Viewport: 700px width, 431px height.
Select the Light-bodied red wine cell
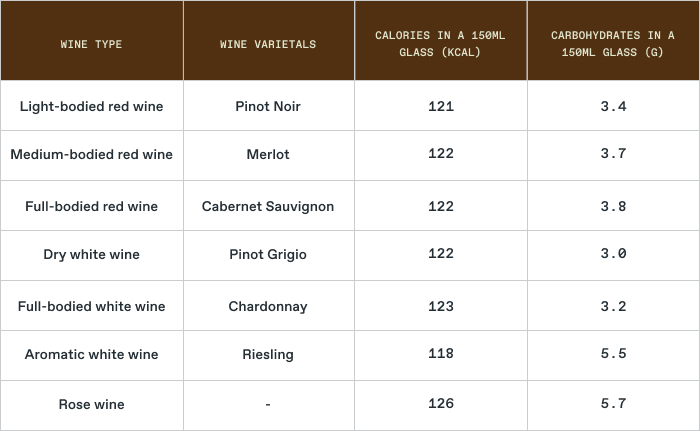tap(91, 106)
